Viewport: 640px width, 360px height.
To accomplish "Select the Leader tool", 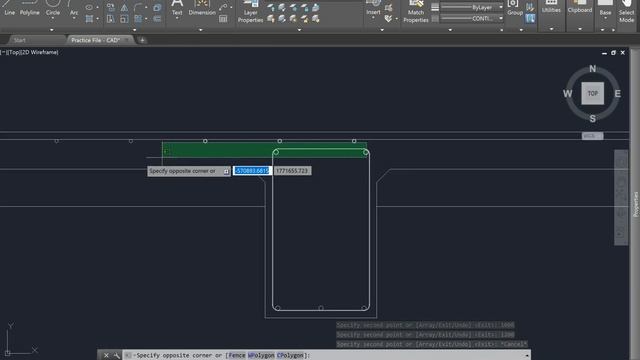I will pos(223,7).
